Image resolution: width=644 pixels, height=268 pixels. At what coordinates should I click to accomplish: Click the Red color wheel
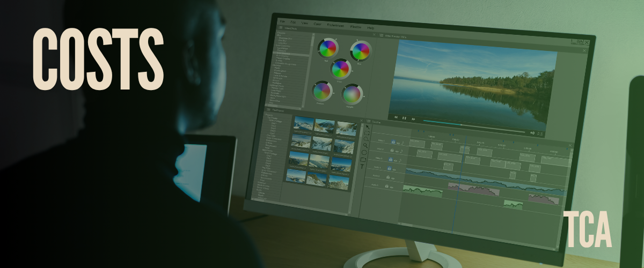pos(327,49)
